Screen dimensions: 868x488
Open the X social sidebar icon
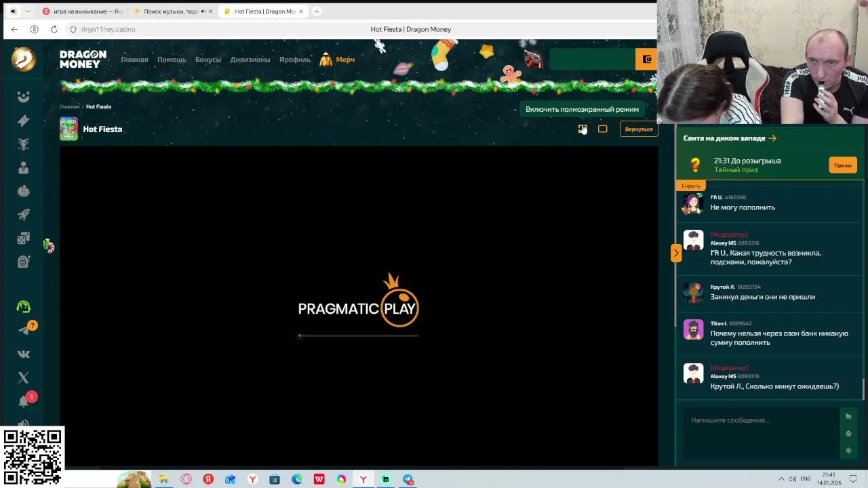[24, 378]
